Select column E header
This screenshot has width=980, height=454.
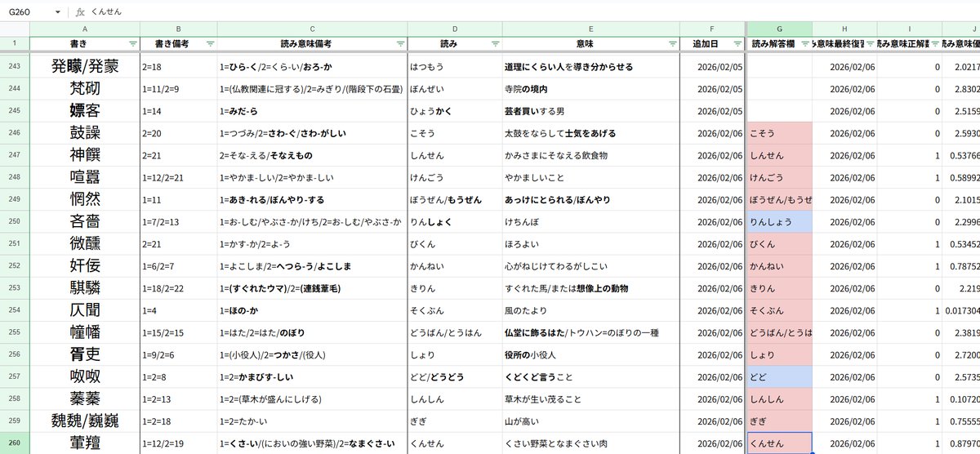[x=590, y=29]
